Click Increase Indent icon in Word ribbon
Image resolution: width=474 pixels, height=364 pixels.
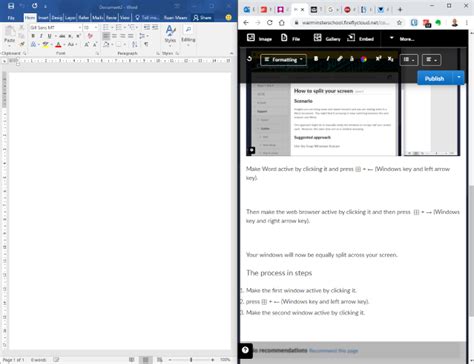pos(155,27)
